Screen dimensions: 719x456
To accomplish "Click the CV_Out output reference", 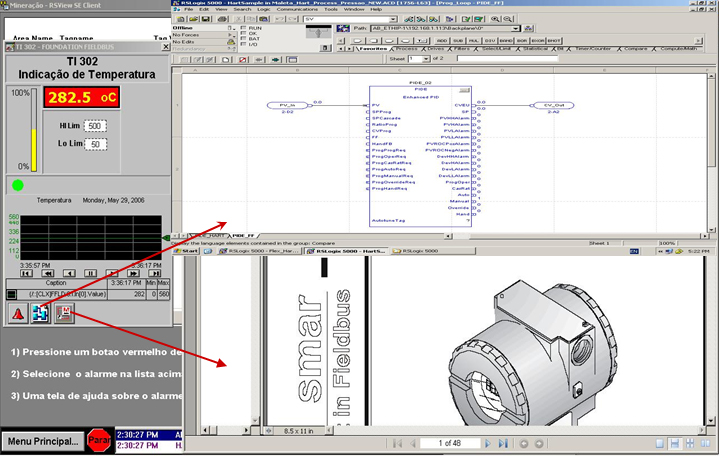I will click(x=554, y=105).
